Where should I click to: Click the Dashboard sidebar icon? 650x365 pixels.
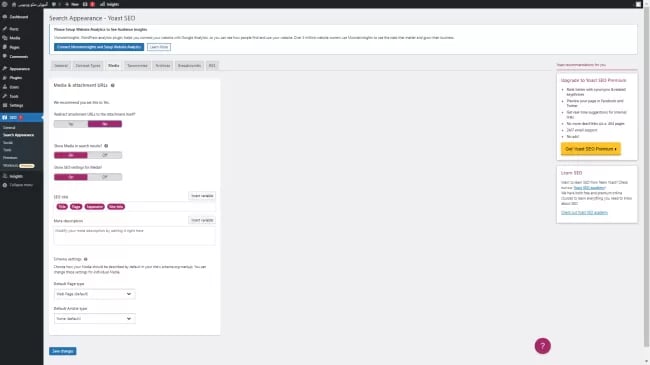coord(5,17)
